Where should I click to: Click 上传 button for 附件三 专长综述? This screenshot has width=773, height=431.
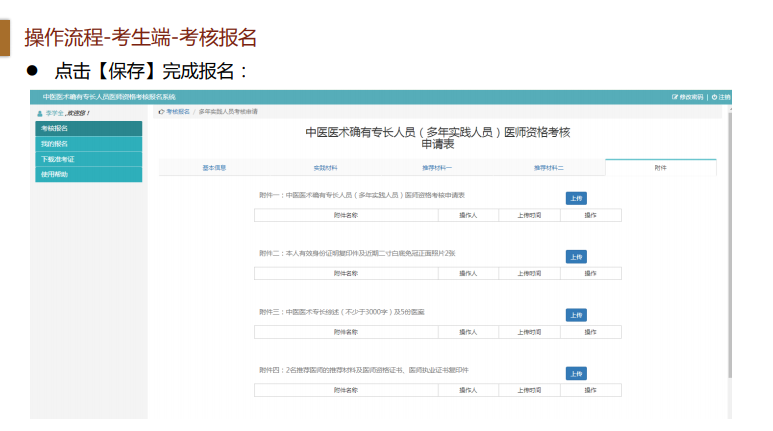pyautogui.click(x=576, y=315)
